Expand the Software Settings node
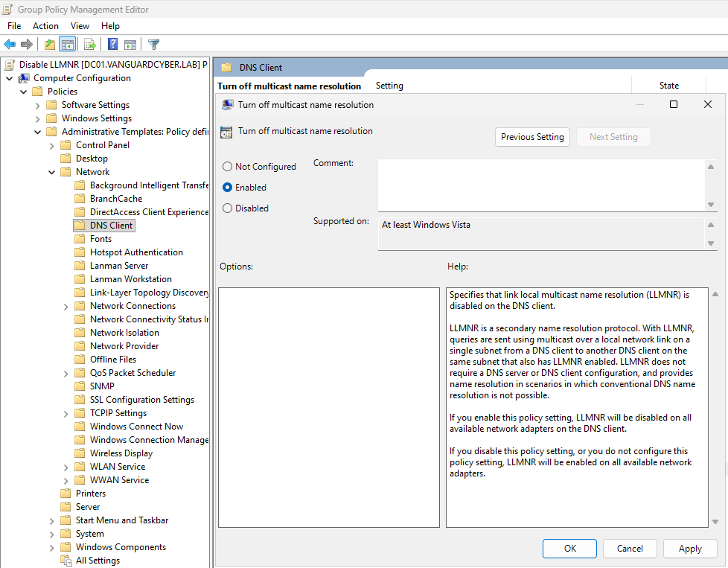The image size is (728, 568). [38, 106]
